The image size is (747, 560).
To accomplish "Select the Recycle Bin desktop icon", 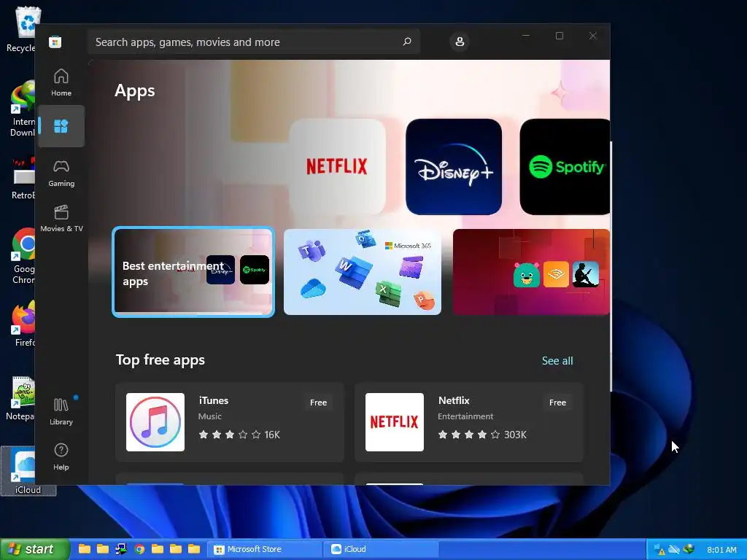I will tap(21, 28).
